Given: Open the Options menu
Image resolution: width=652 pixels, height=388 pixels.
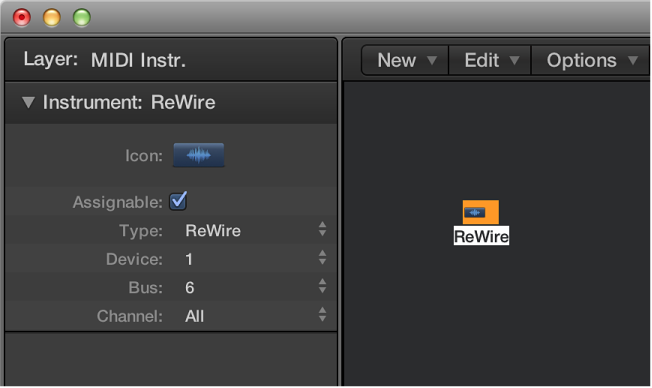Looking at the screenshot, I should [590, 61].
